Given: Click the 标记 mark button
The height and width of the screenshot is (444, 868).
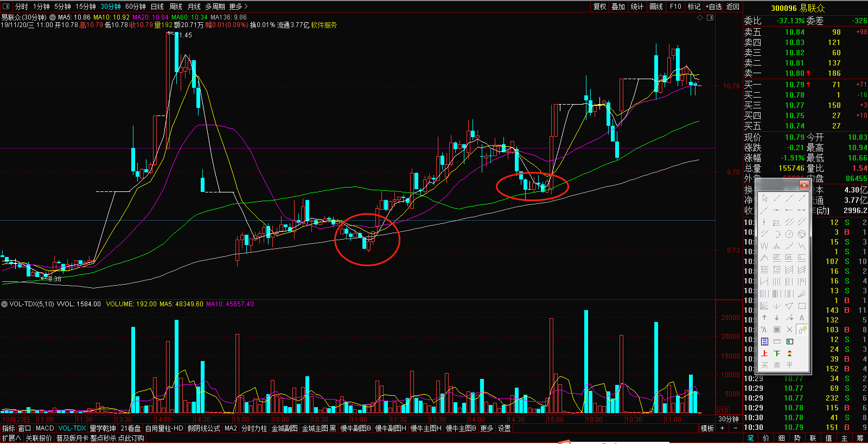Looking at the screenshot, I should pyautogui.click(x=694, y=7).
